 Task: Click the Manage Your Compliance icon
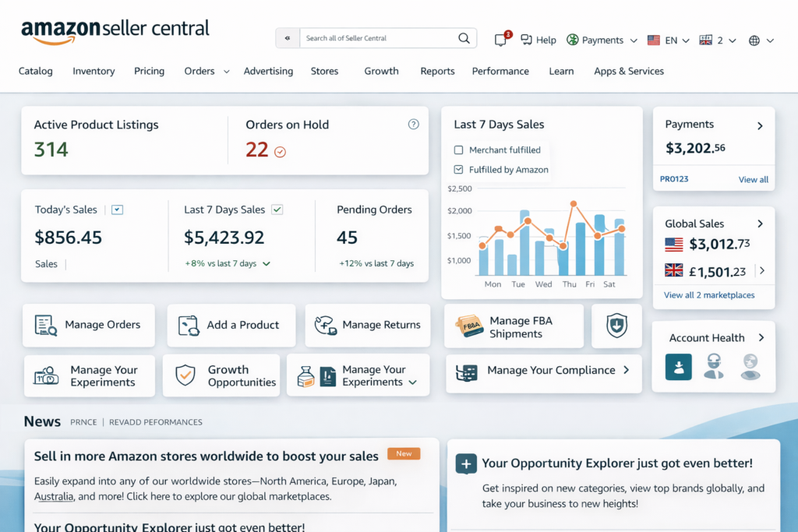click(467, 372)
